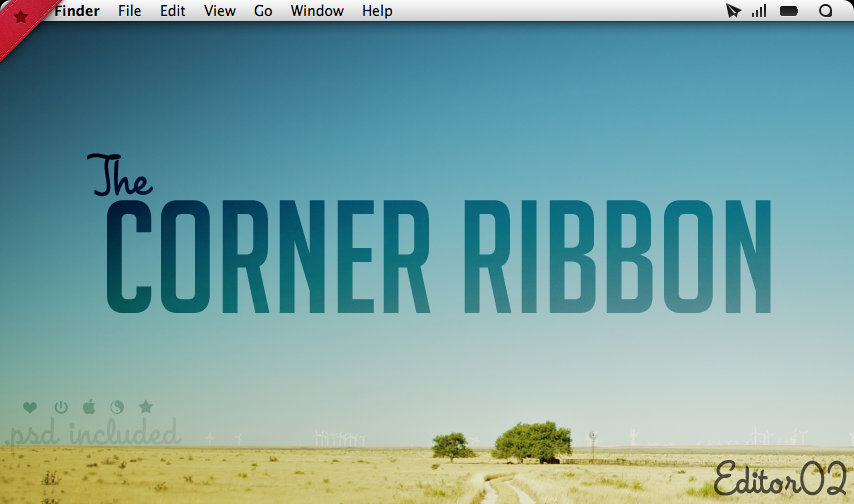Click the script "The" title word
Viewport: 854px width, 504px height.
pyautogui.click(x=120, y=175)
